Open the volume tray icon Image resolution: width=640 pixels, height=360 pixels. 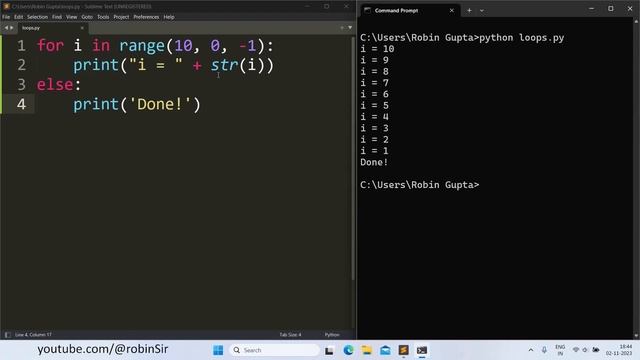[585, 350]
